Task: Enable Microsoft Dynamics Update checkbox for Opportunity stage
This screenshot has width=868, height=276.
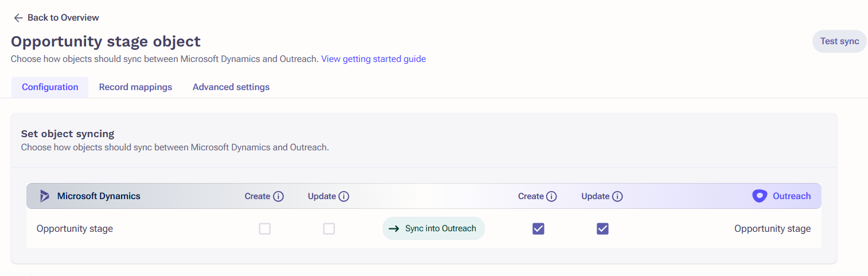Action: coord(329,229)
